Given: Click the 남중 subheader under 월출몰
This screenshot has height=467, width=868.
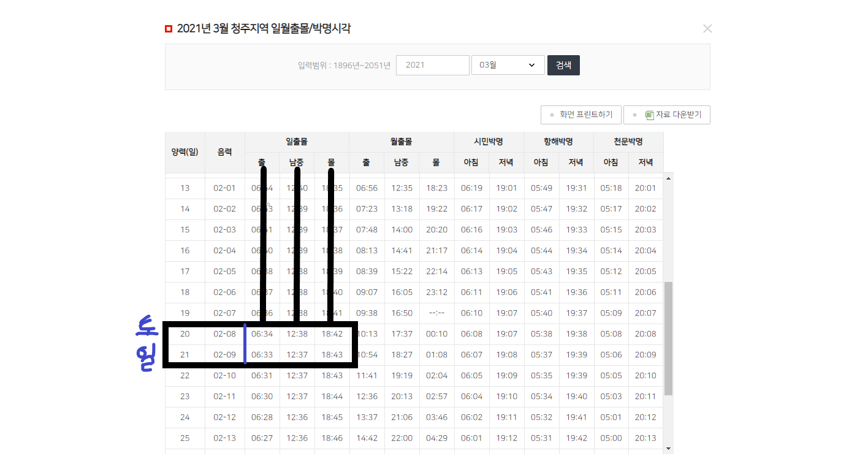Looking at the screenshot, I should click(402, 162).
